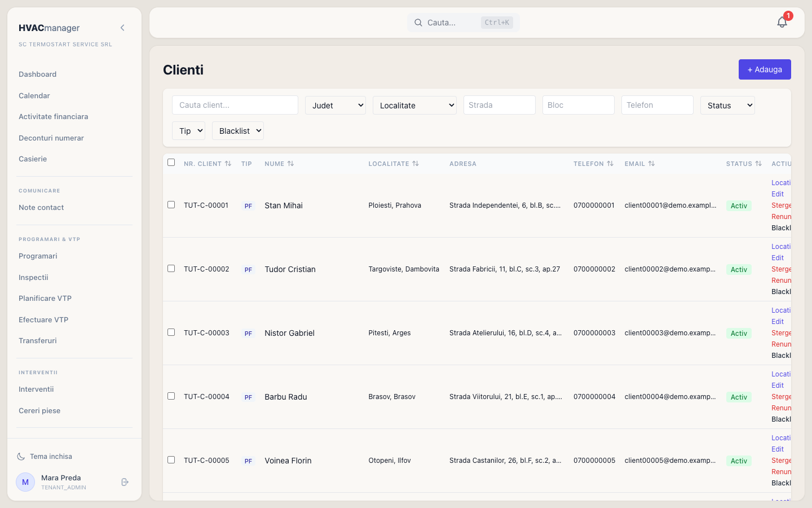This screenshot has height=508, width=812.
Task: Click the search magnifier icon in top bar
Action: (x=418, y=23)
